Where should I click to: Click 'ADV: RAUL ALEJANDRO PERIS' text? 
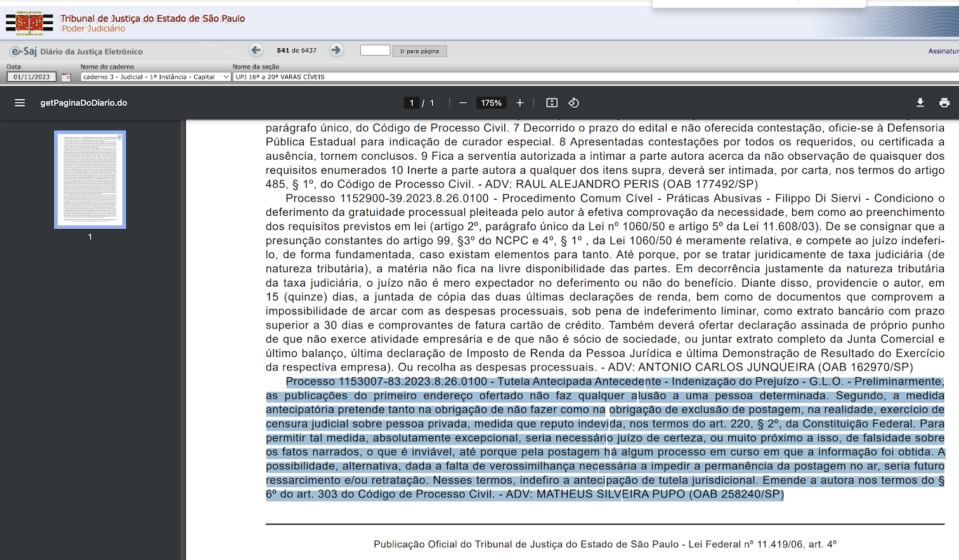click(x=572, y=185)
